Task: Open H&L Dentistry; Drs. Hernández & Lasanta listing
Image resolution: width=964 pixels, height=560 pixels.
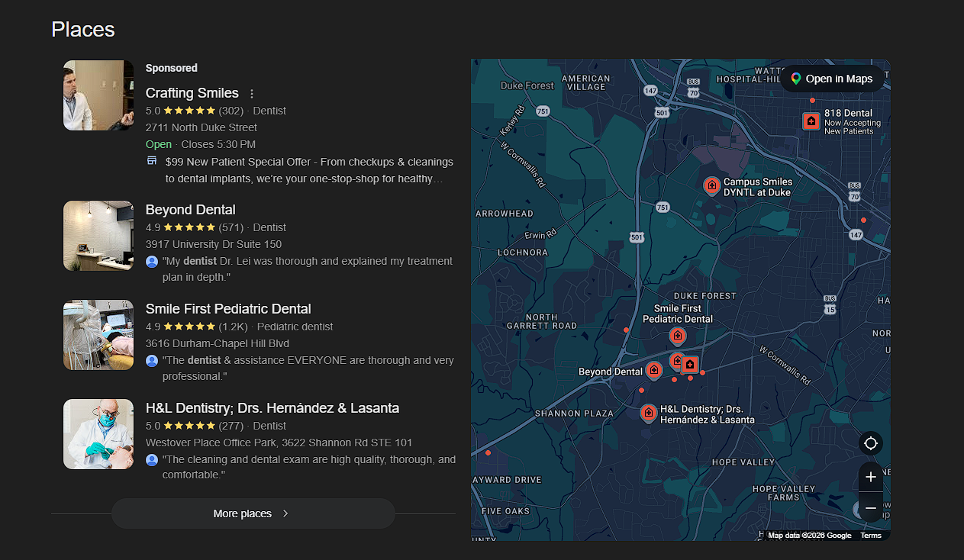Action: [x=272, y=408]
